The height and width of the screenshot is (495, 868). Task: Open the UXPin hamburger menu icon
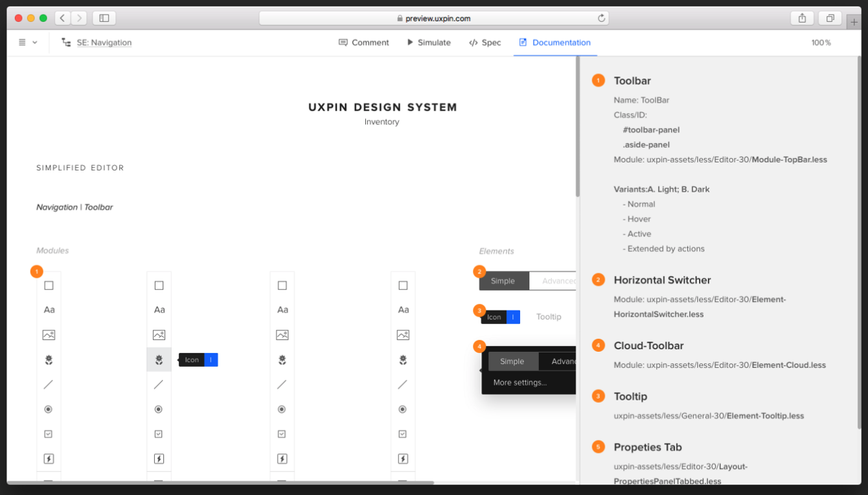pyautogui.click(x=22, y=42)
